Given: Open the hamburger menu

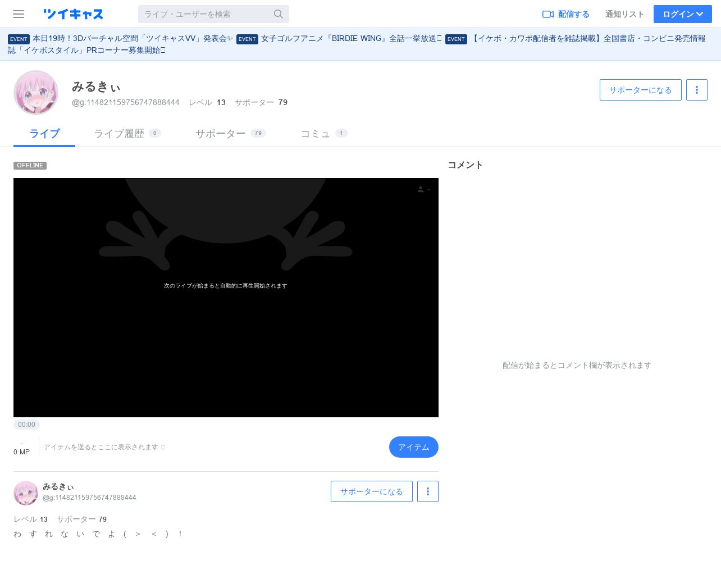Looking at the screenshot, I should coord(19,14).
